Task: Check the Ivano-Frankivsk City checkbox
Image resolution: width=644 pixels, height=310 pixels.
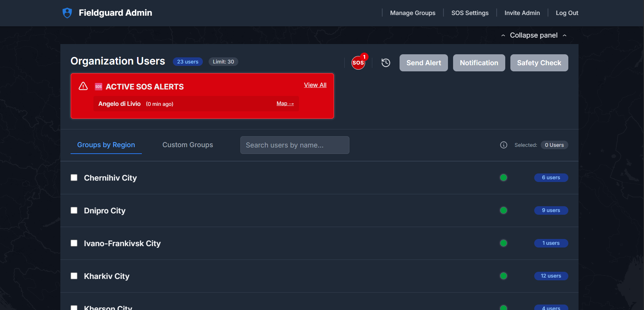Action: click(x=74, y=243)
